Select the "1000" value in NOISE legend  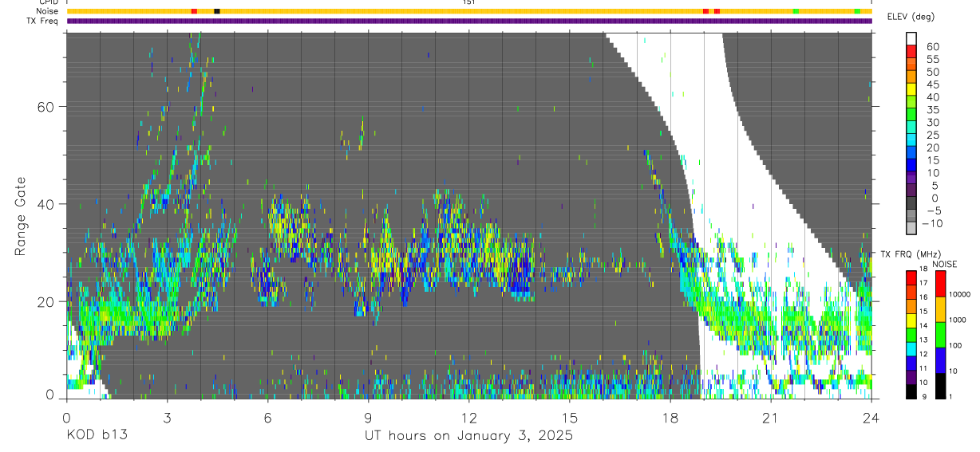958,320
